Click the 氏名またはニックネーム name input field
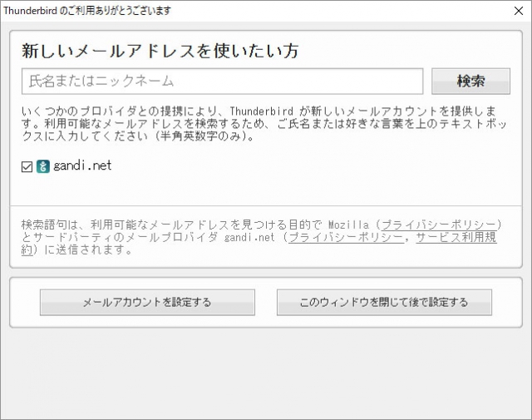 pos(222,82)
